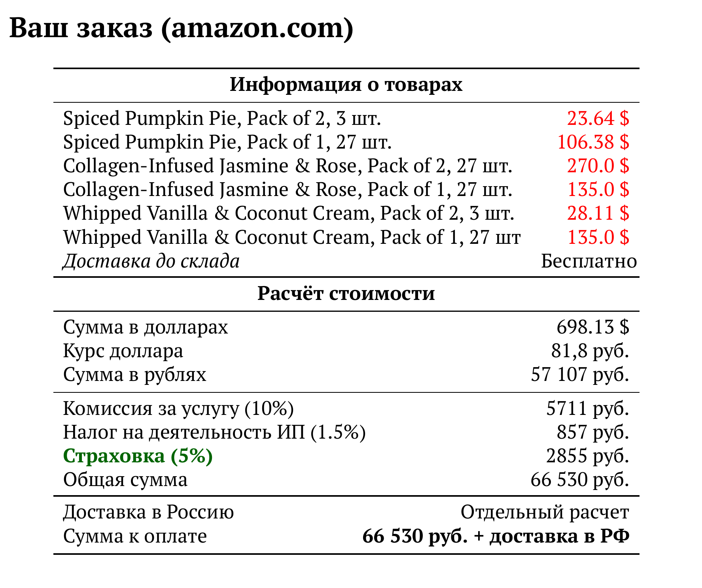Viewport: 702px width, 588px height.
Task: Click the "Отдельный расчет" delivery value
Action: pos(545,513)
